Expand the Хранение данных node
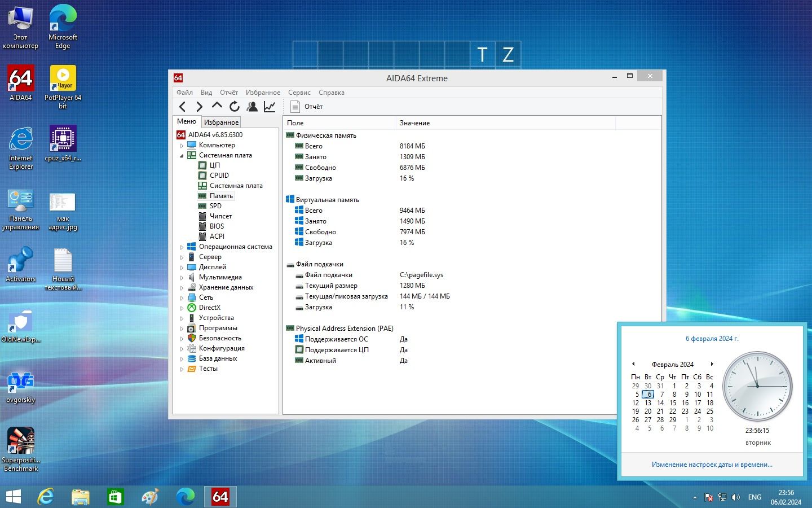This screenshot has height=508, width=812. [x=182, y=288]
